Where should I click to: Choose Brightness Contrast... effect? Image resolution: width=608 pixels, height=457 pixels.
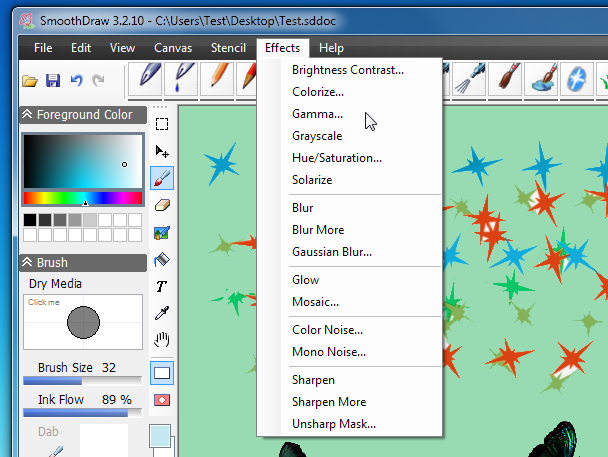tap(348, 70)
